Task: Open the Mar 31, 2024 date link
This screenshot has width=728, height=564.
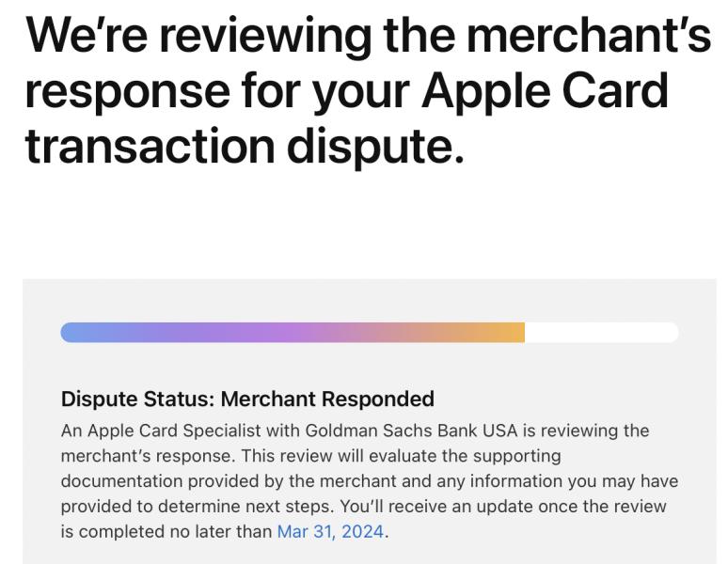Action: 330,531
